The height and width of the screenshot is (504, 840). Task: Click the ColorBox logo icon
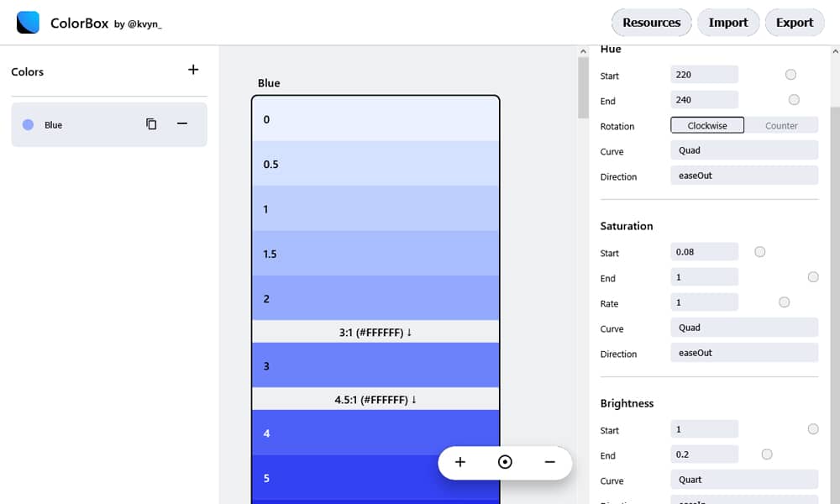28,23
